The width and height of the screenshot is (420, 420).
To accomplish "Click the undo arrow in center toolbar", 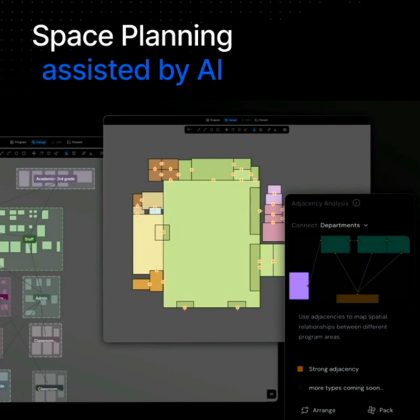I will pyautogui.click(x=189, y=130).
